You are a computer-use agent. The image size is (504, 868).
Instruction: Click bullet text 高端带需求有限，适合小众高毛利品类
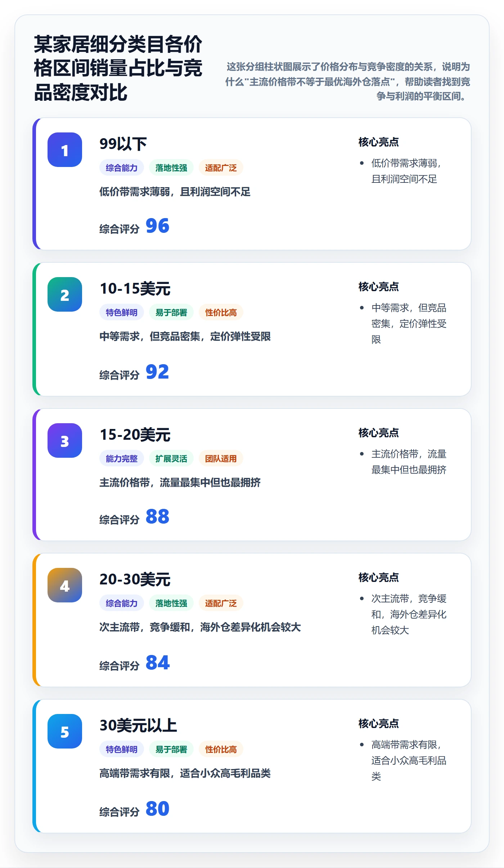click(409, 760)
